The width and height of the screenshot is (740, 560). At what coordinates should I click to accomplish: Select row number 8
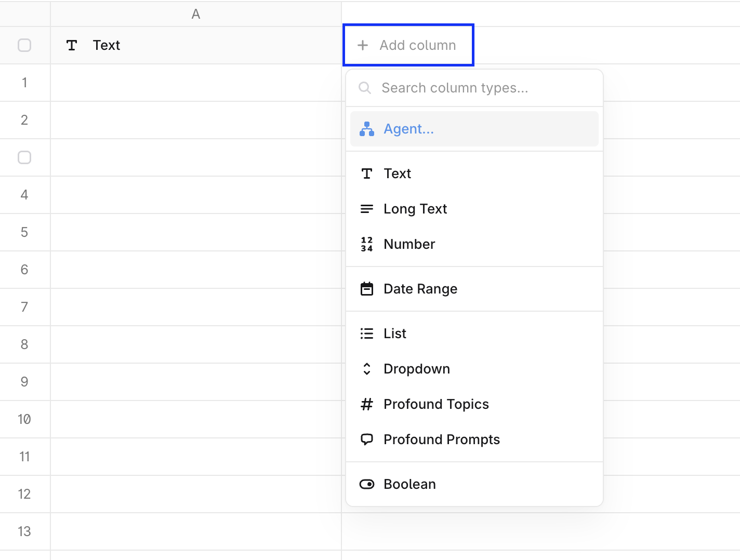click(x=24, y=344)
